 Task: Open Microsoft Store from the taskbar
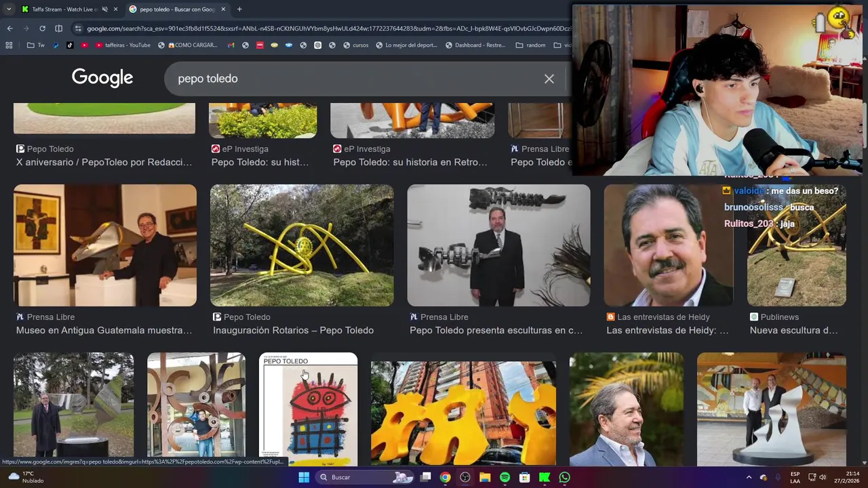tap(524, 477)
